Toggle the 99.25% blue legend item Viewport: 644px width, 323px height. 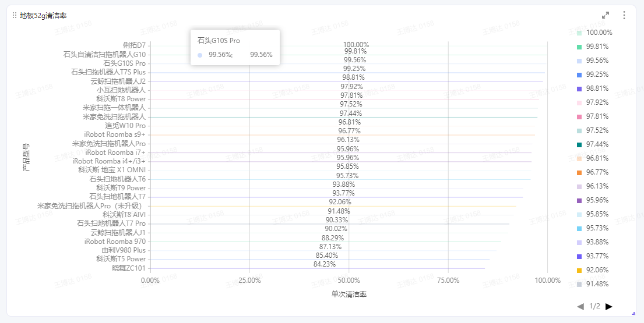tap(593, 74)
